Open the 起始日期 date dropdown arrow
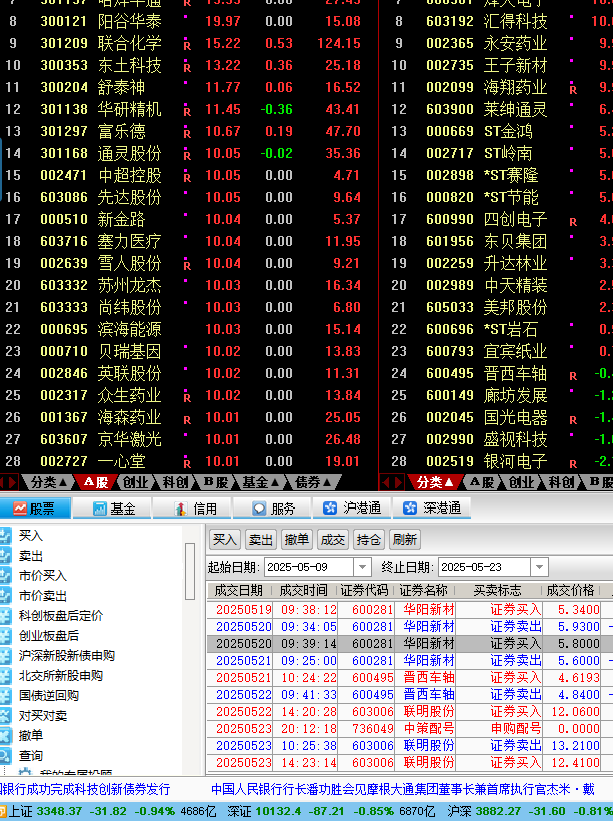 [x=362, y=567]
